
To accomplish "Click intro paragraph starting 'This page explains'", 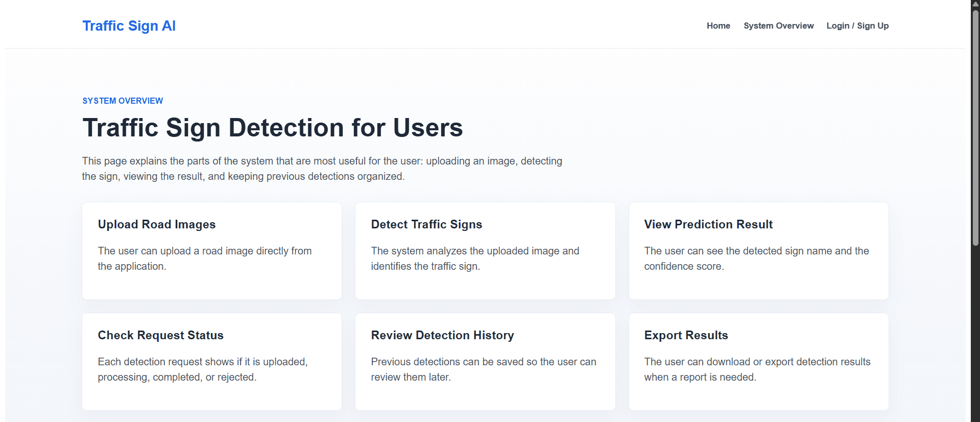I will 322,169.
